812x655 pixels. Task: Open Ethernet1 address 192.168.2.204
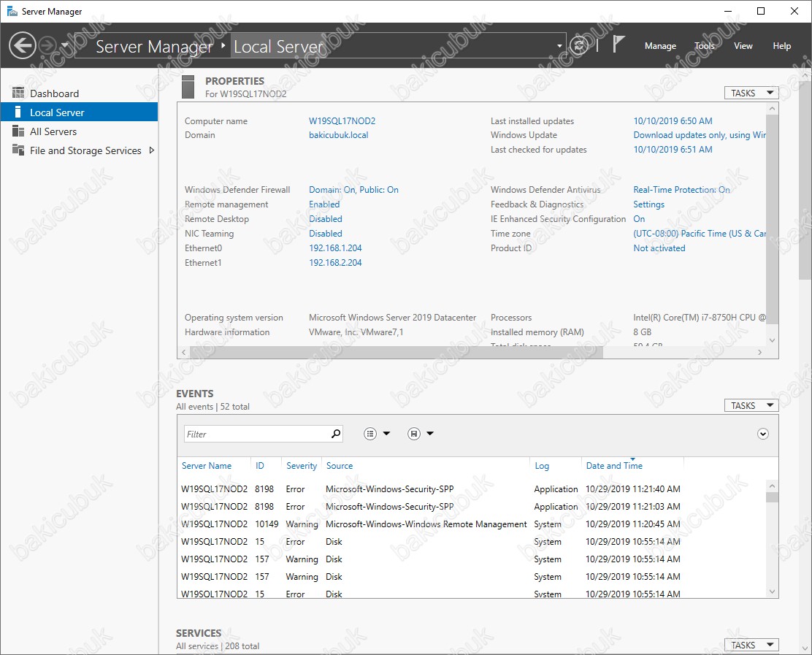pyautogui.click(x=335, y=263)
